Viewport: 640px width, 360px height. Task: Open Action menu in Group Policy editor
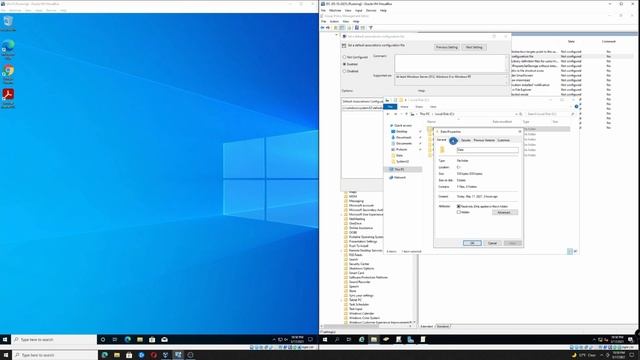tap(334, 21)
